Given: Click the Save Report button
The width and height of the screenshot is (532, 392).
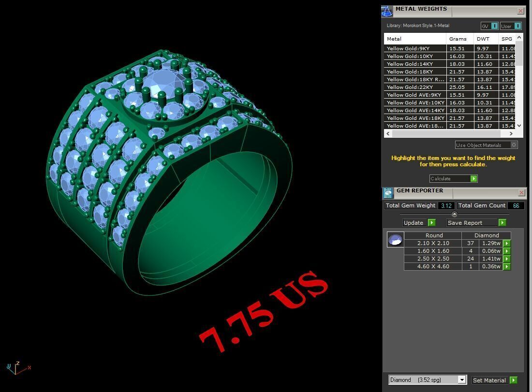Looking at the screenshot, I should (x=476, y=222).
